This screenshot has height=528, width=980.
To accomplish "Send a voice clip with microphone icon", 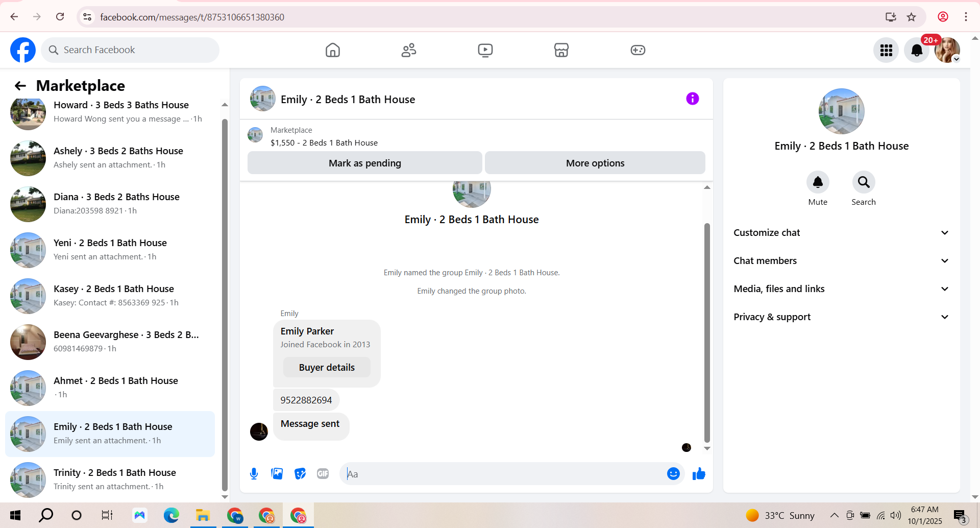I will click(x=254, y=474).
